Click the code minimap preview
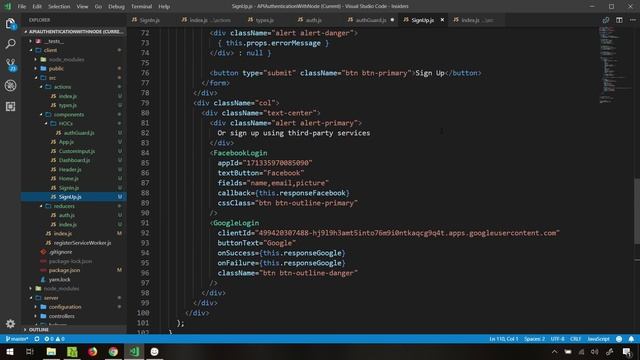This screenshot has height=360, width=640. coord(615,65)
